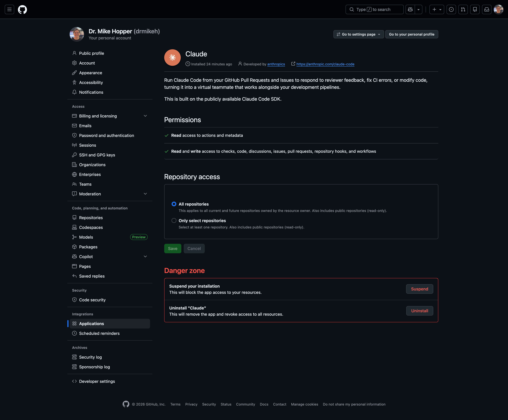Open the Copilot dropdown arrow in header
The width and height of the screenshot is (508, 420).
419,9
